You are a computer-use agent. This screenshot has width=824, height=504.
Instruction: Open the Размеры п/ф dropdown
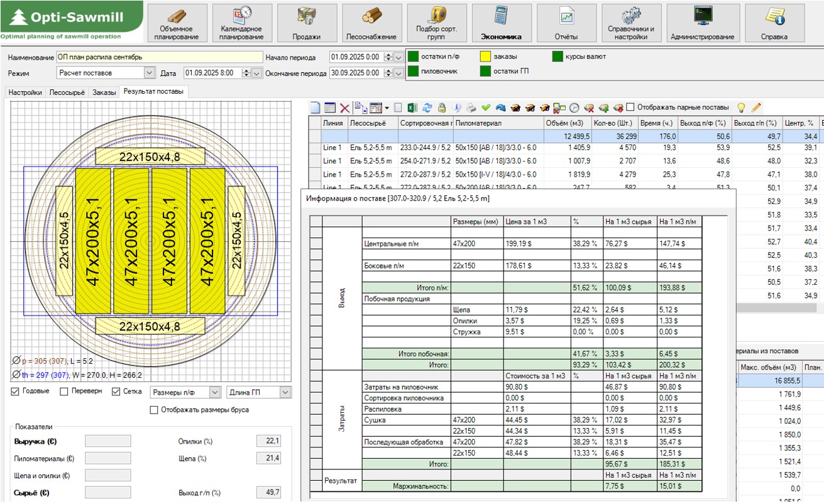(214, 392)
